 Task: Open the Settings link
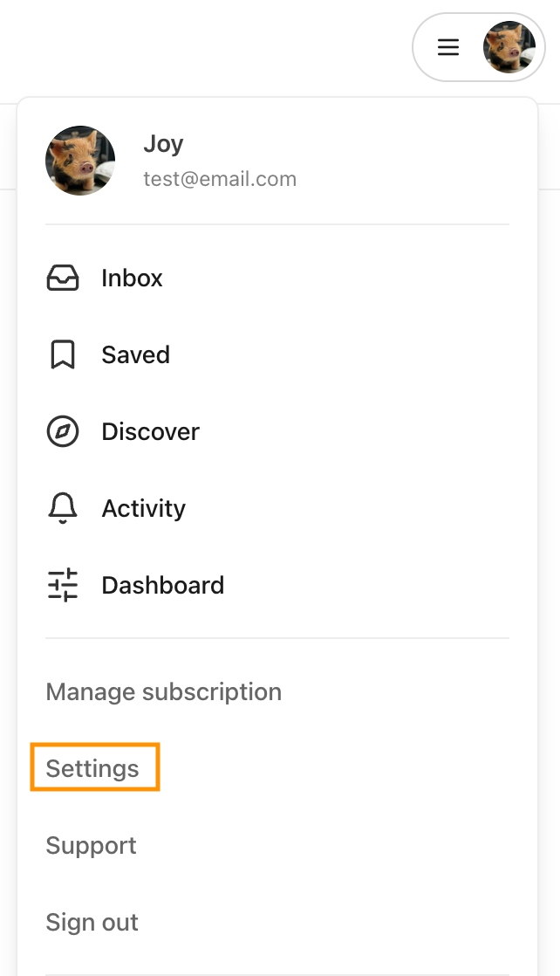point(92,768)
